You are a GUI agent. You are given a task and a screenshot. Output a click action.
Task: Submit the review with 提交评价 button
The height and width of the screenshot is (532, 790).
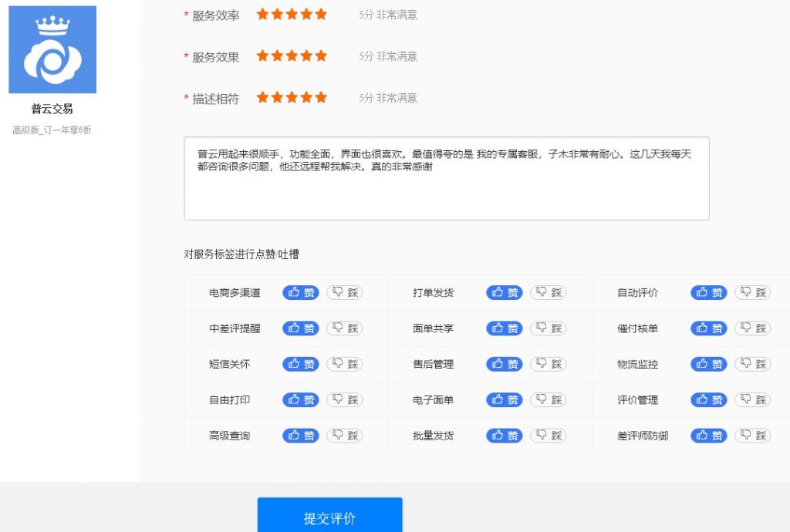tap(329, 517)
